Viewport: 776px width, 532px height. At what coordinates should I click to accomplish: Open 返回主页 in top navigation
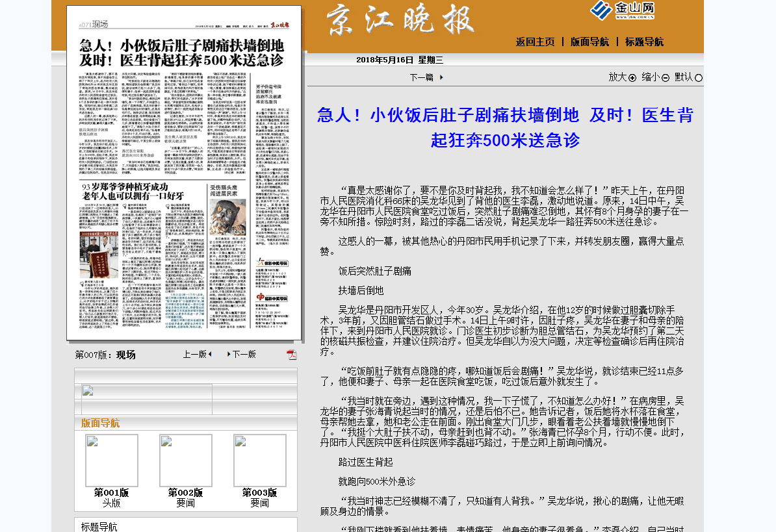(x=535, y=42)
